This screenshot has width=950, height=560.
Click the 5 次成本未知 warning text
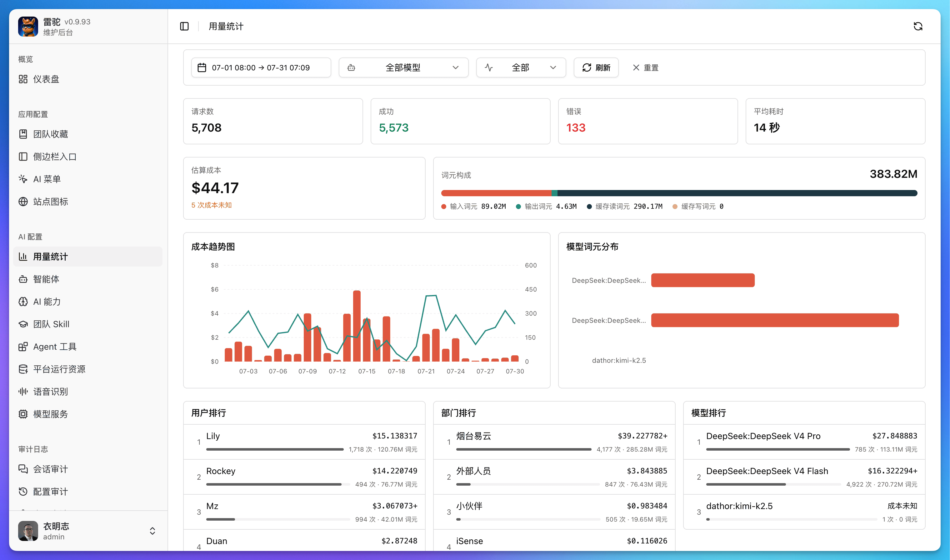pos(211,205)
